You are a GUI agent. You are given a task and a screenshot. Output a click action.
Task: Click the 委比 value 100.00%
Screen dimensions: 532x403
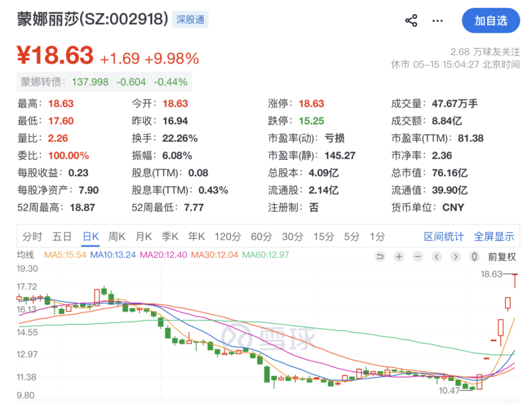[69, 156]
